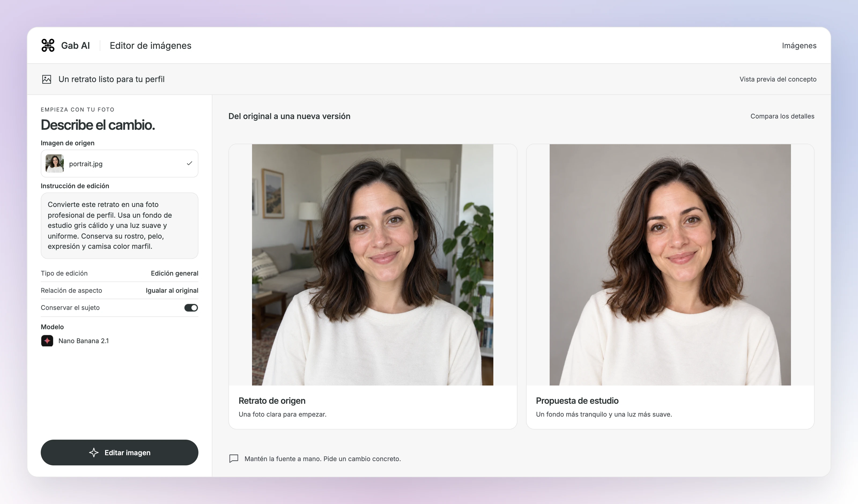
Task: Click the 'Imagen de origen' label
Action: coord(68,143)
